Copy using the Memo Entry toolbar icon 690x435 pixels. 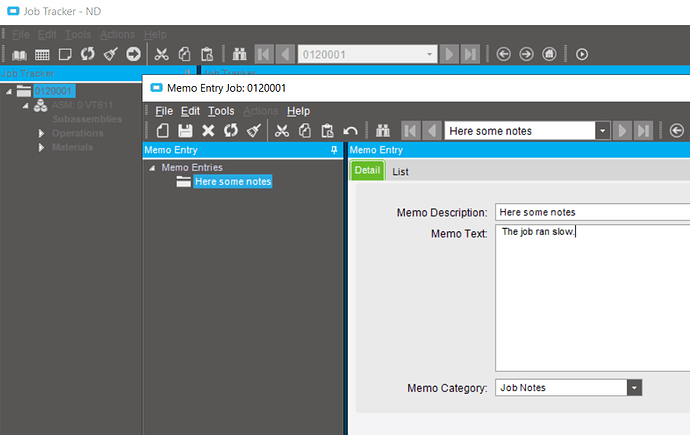coord(305,131)
